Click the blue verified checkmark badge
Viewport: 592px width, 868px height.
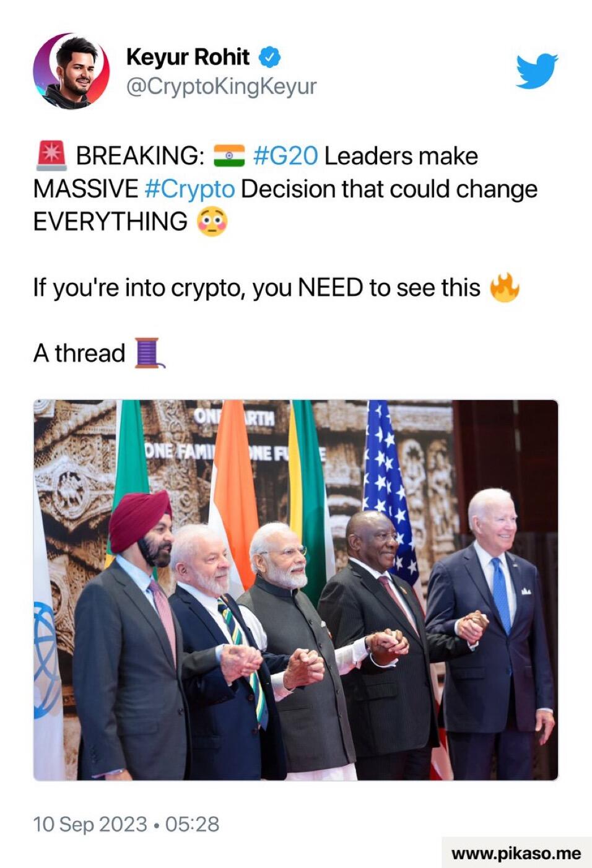tap(269, 58)
